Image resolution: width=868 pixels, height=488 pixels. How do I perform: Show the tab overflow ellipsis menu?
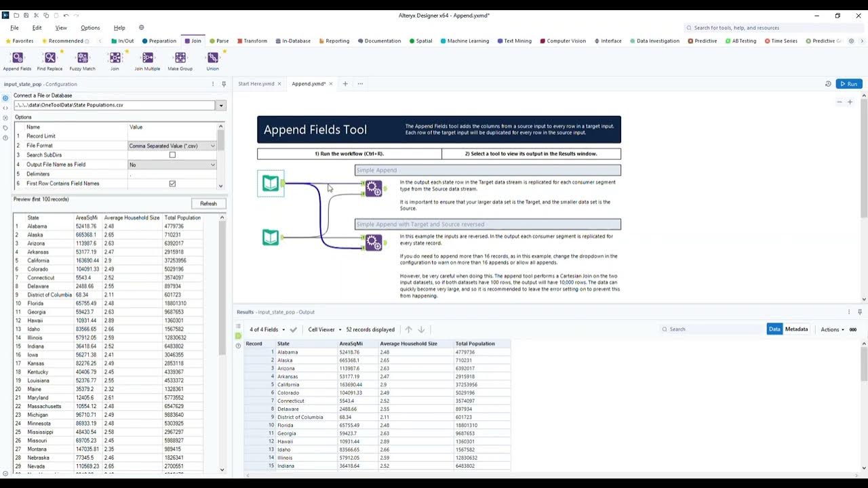pos(360,84)
